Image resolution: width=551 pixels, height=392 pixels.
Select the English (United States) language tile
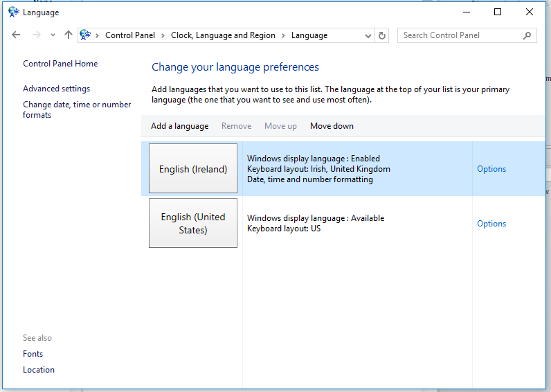[x=193, y=223]
